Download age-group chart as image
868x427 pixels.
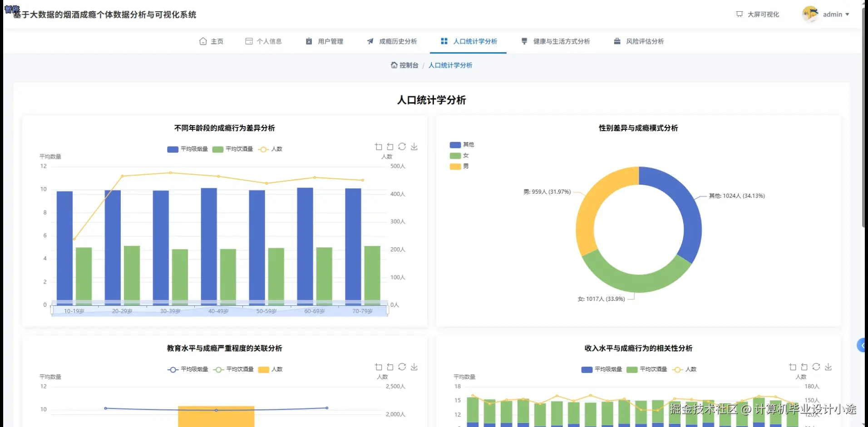coord(414,147)
